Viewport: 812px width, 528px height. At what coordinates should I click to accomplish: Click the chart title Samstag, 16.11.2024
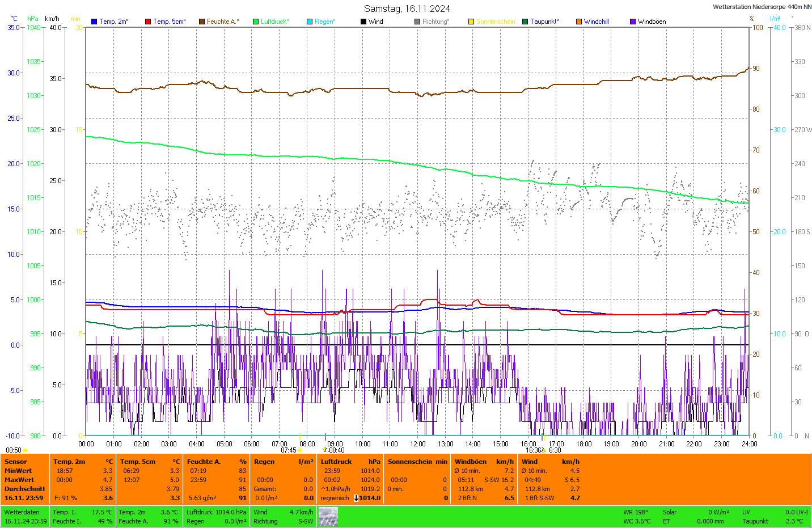tap(407, 9)
